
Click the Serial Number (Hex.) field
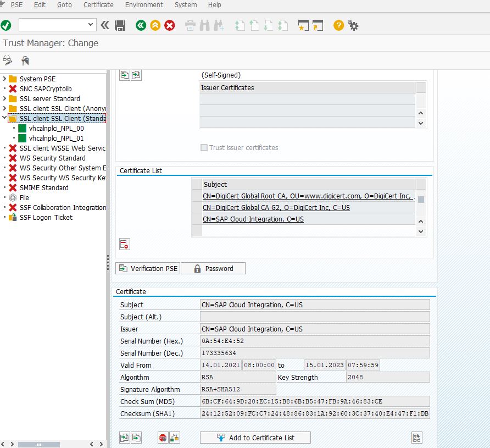pyautogui.click(x=315, y=341)
